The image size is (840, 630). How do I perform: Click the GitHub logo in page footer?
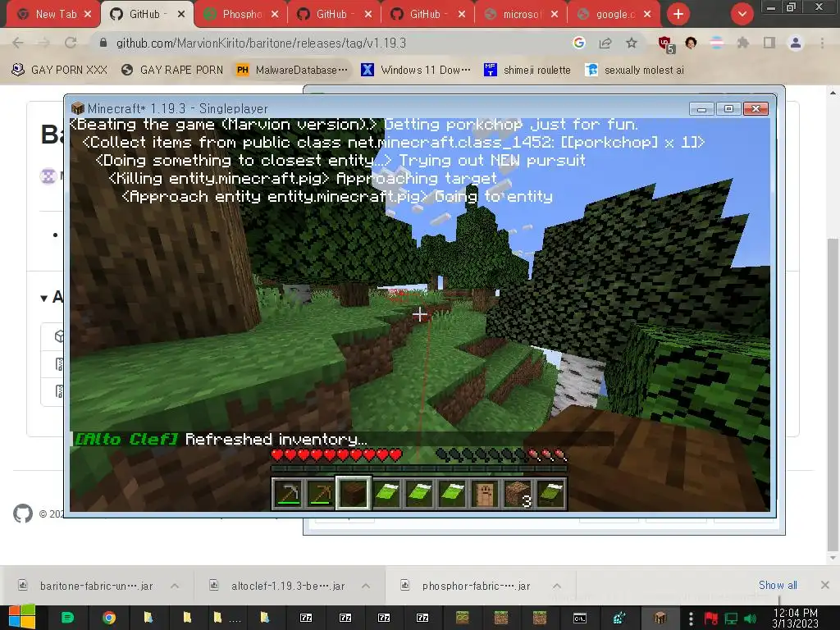(x=22, y=514)
